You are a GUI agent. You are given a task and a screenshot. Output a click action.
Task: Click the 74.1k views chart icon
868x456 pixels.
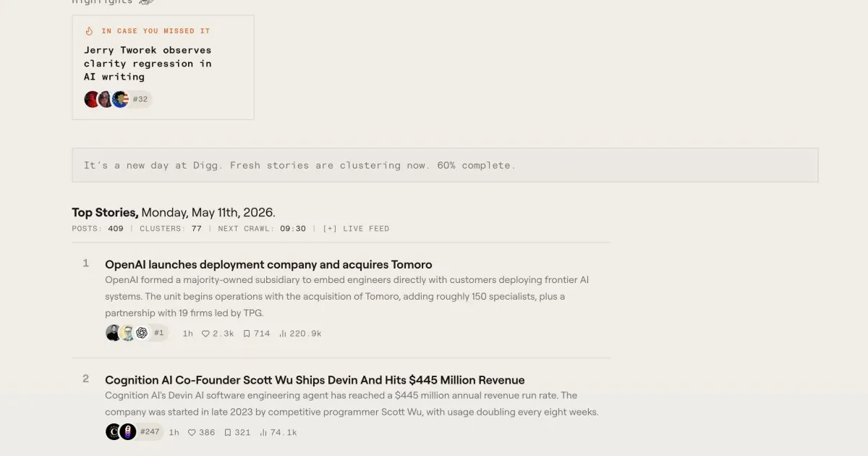click(x=263, y=433)
